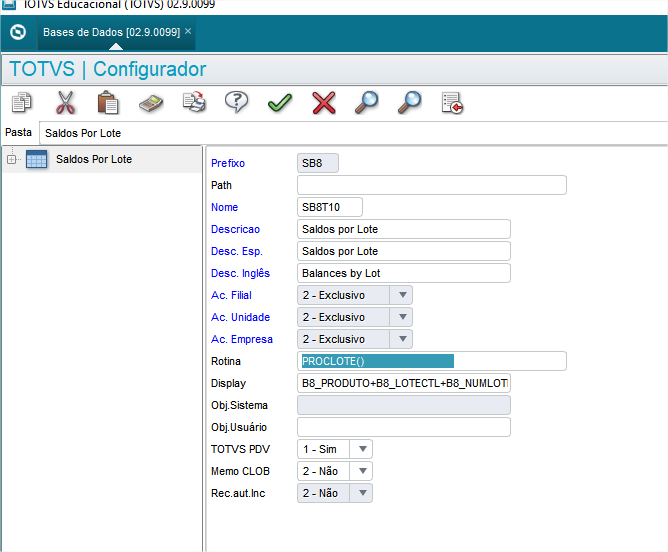Click the Descricao input field

(404, 229)
